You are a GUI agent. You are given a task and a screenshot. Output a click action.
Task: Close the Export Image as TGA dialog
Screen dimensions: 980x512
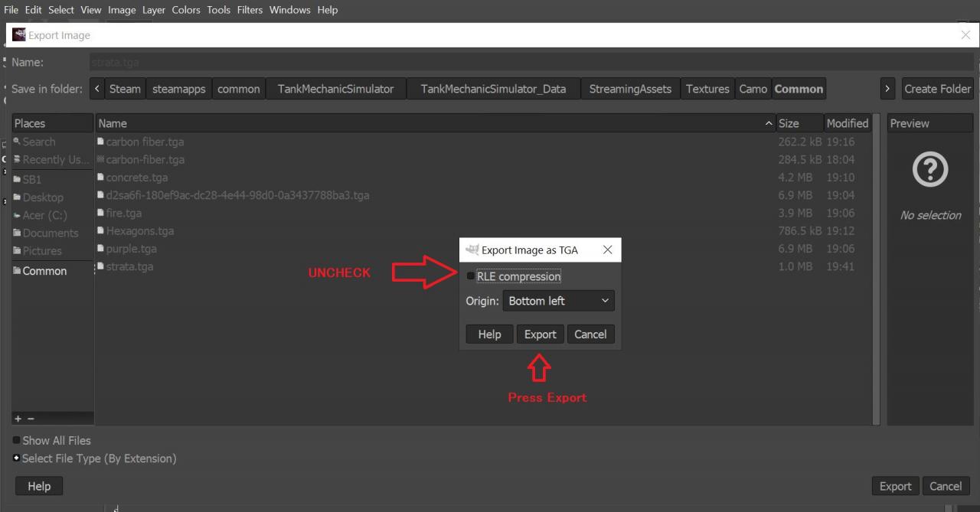click(x=607, y=250)
